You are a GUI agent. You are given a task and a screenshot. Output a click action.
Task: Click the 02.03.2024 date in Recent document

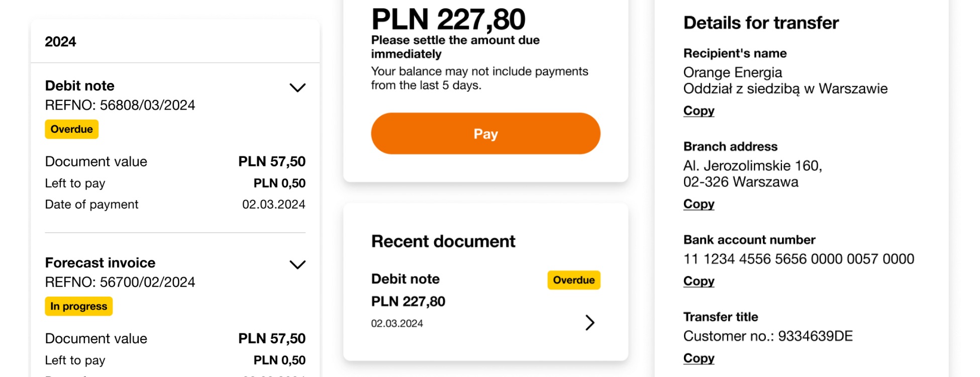coord(397,323)
